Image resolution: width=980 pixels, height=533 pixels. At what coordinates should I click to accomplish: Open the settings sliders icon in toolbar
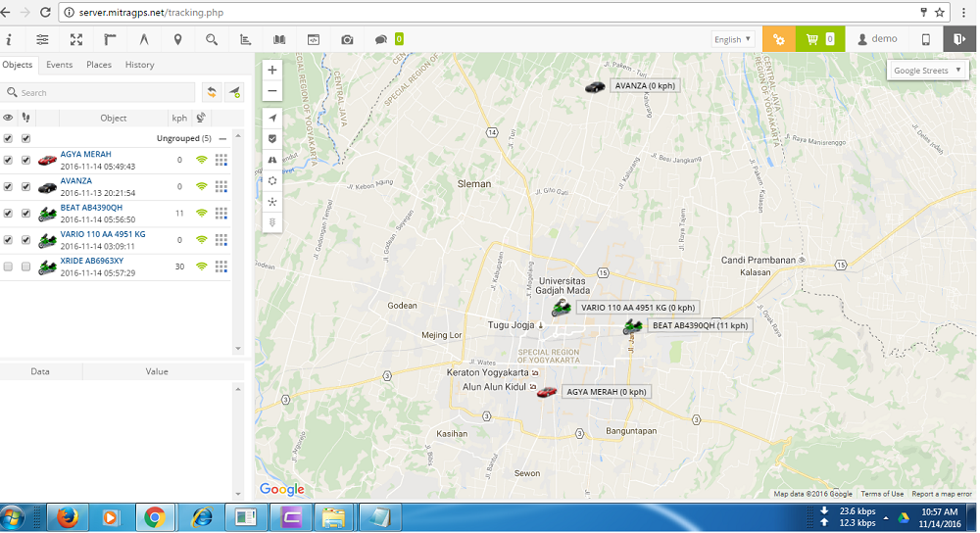click(42, 39)
